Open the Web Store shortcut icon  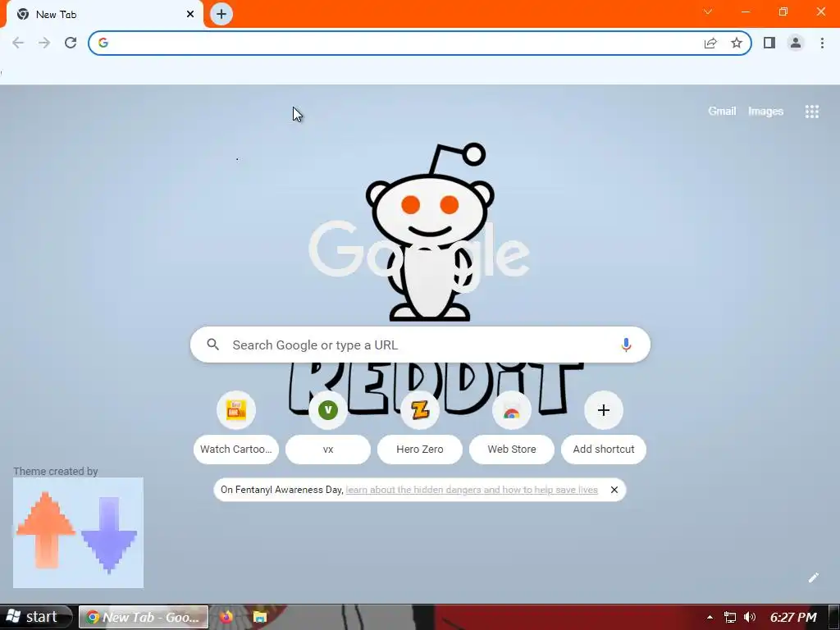512,410
